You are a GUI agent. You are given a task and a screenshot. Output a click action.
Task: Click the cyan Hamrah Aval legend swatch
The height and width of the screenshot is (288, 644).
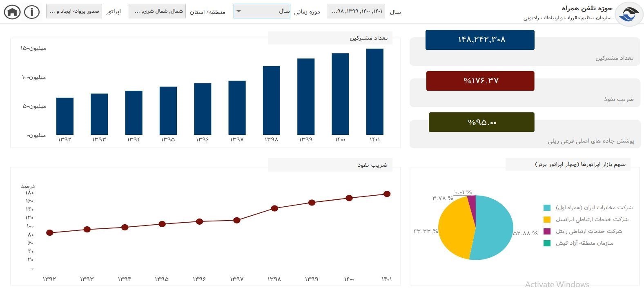(547, 208)
